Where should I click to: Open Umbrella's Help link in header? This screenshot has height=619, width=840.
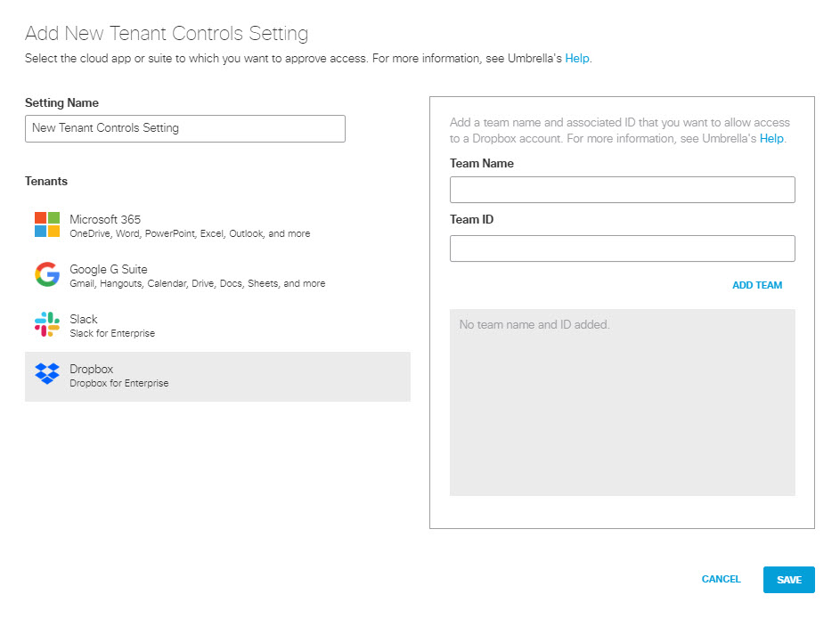point(577,59)
